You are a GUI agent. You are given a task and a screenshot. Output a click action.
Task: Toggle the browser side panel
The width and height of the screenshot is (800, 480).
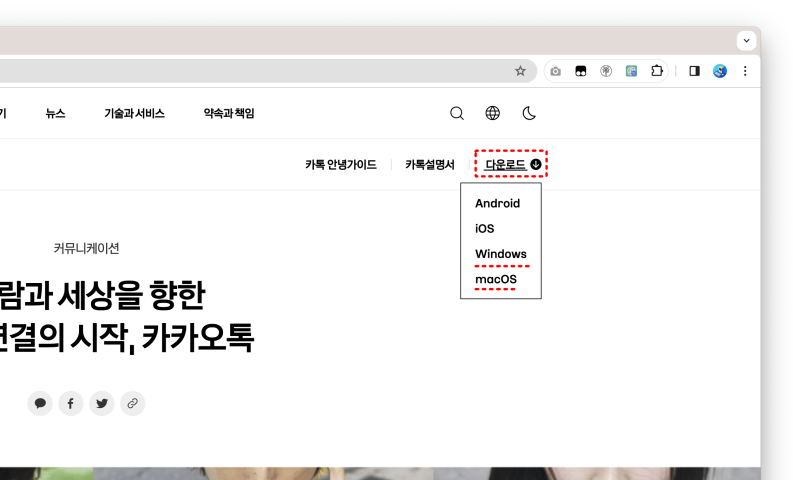click(x=694, y=71)
